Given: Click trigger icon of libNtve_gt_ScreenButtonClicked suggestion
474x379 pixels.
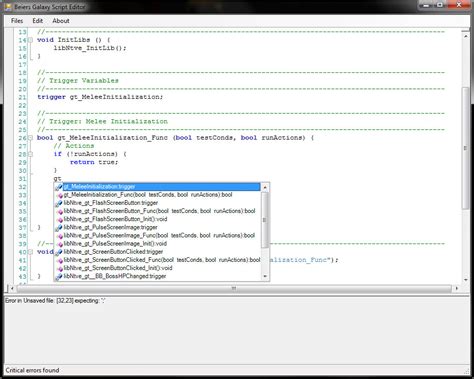Looking at the screenshot, I should tap(59, 252).
